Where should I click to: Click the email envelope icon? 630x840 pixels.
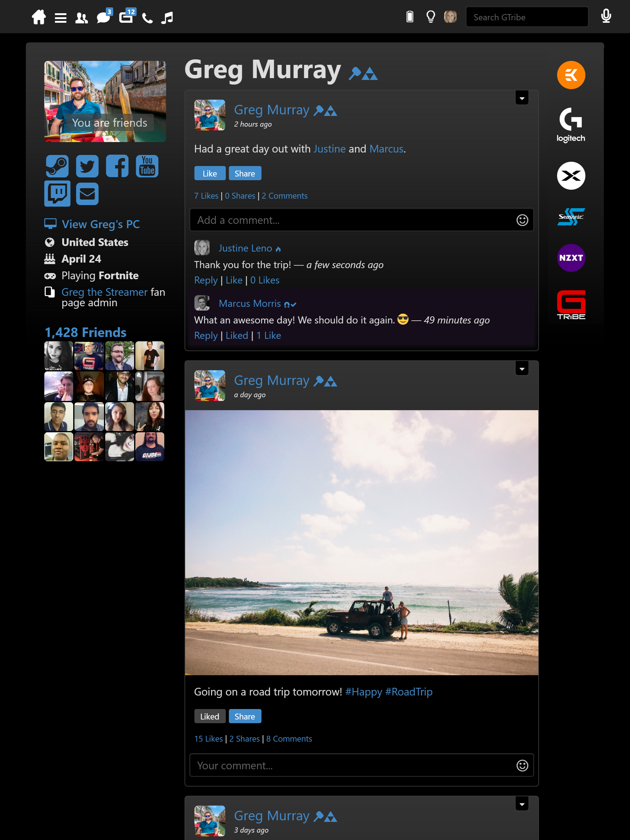[x=87, y=194]
